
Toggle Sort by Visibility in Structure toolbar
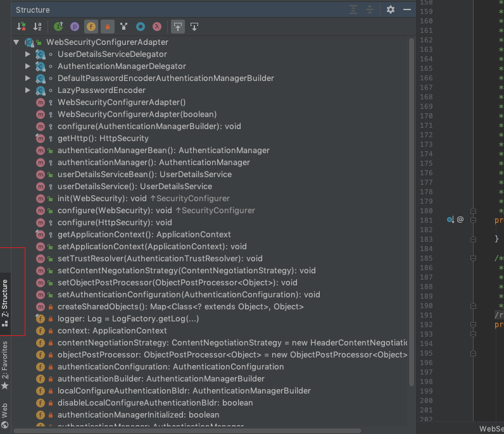(x=22, y=27)
